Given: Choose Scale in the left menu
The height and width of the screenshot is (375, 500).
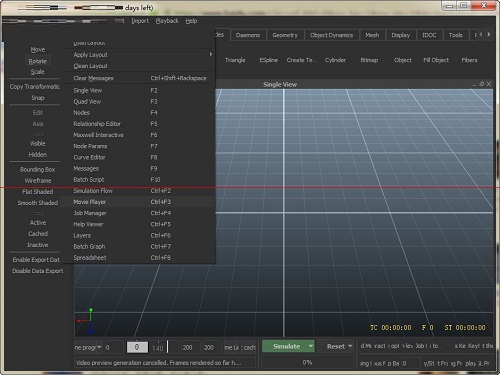Looking at the screenshot, I should pyautogui.click(x=38, y=72).
